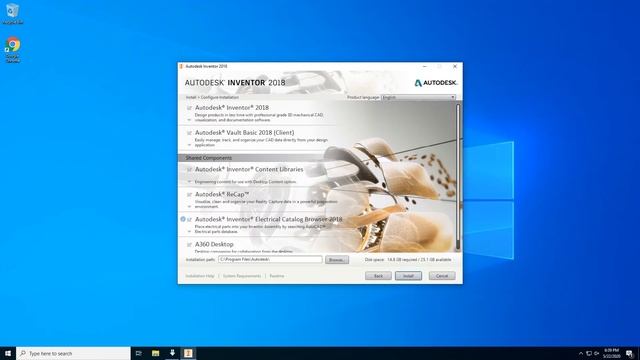The width and height of the screenshot is (640, 360).
Task: Click the Inventor installer taskbar icon
Action: pos(188,353)
